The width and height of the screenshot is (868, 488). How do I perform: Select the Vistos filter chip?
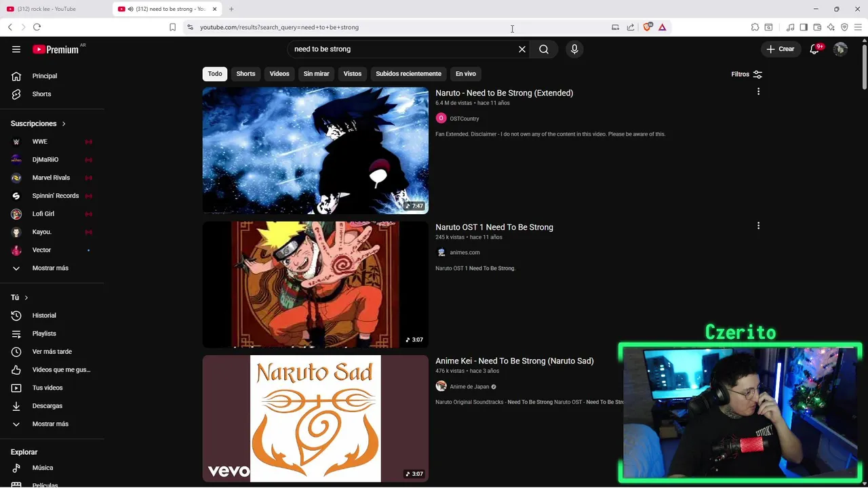[353, 74]
